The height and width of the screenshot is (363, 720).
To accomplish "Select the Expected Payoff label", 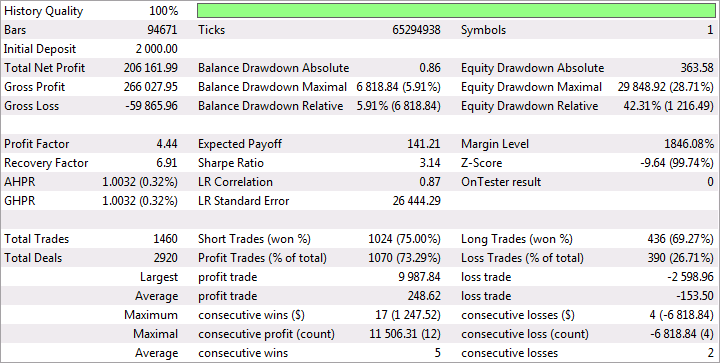I will [x=240, y=144].
